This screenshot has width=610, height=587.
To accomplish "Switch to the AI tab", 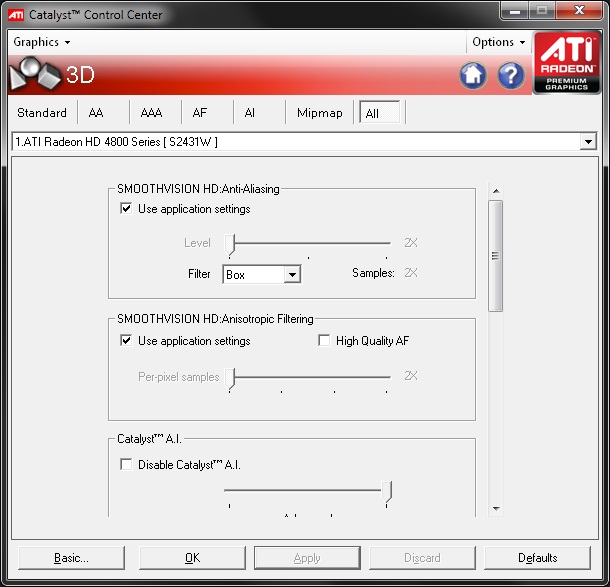I will coord(250,113).
